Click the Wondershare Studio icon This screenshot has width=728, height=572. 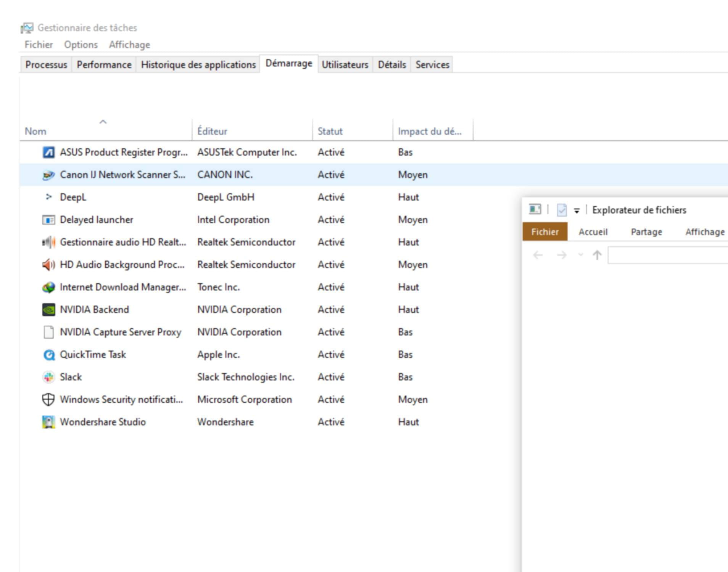48,422
